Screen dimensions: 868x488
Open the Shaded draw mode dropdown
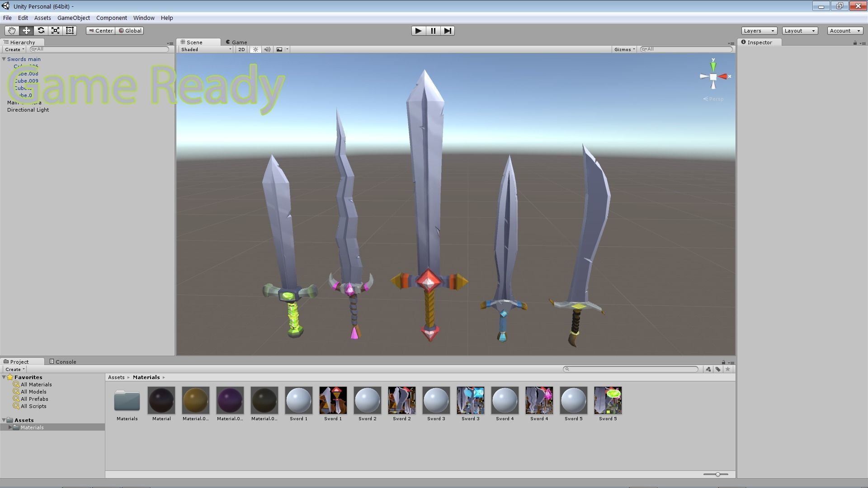click(206, 49)
